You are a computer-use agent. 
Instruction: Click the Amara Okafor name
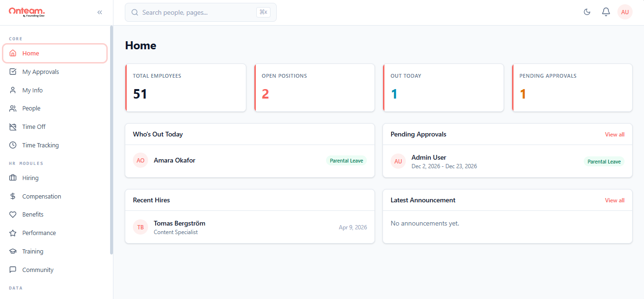pos(175,161)
